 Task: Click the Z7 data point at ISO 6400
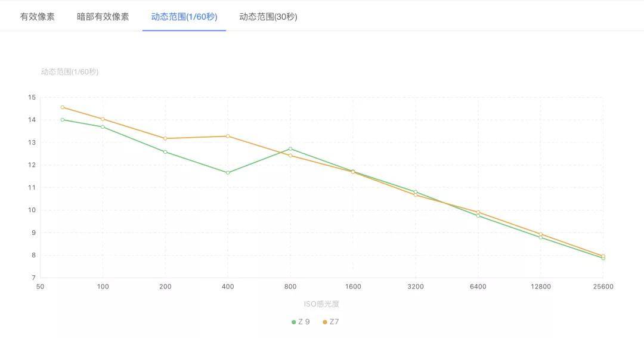478,212
